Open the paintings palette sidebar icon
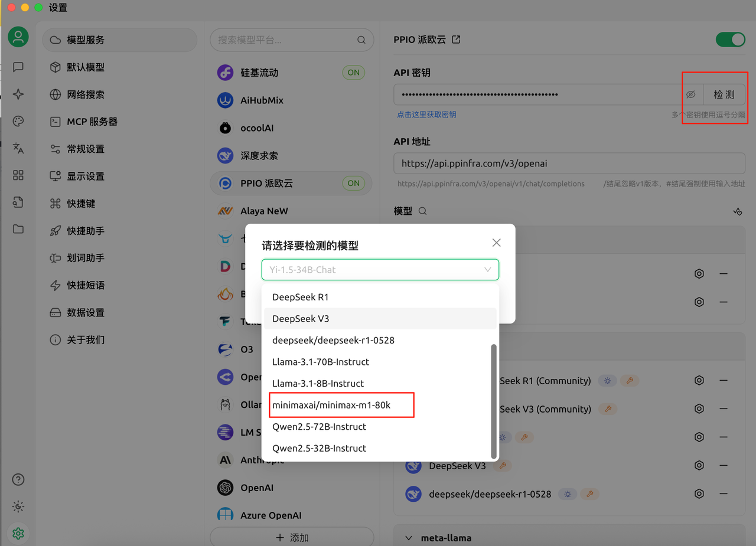756x546 pixels. pyautogui.click(x=18, y=122)
